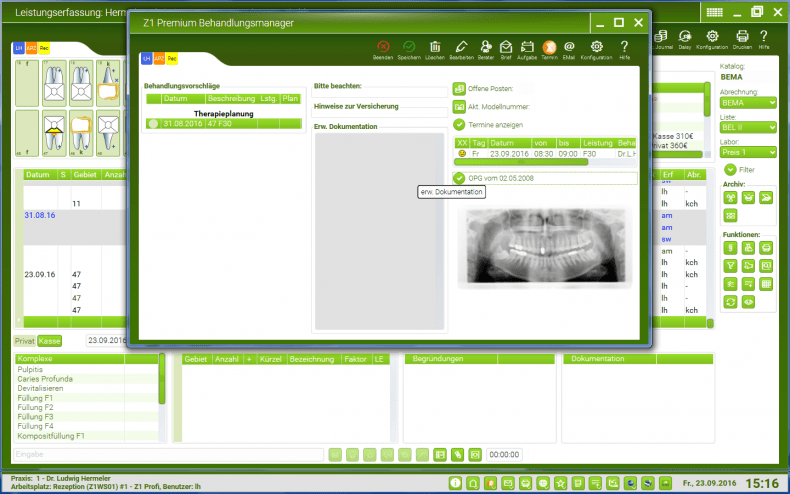The width and height of the screenshot is (790, 494).
Task: Click Komplexe list vertical scrollbar
Action: pos(162,379)
